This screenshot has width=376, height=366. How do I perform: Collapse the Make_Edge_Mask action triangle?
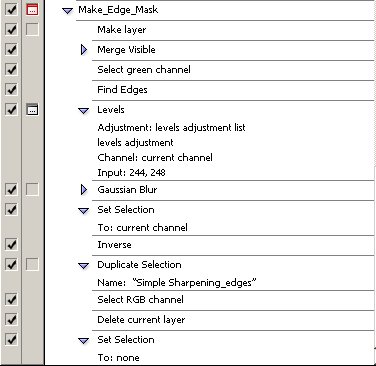[68, 11]
